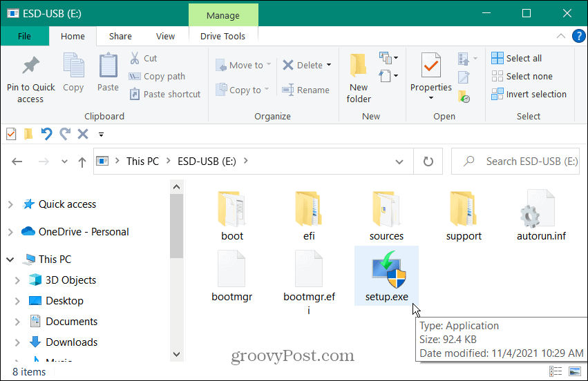
Task: Switch to the View tab
Action: 165,37
